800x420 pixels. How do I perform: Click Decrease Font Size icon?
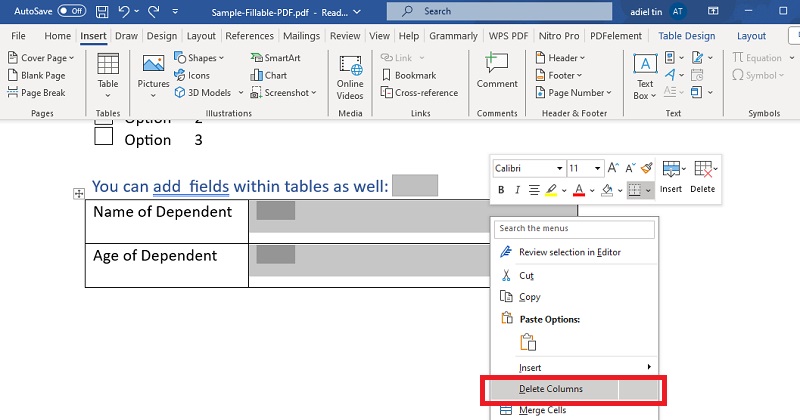[630, 168]
